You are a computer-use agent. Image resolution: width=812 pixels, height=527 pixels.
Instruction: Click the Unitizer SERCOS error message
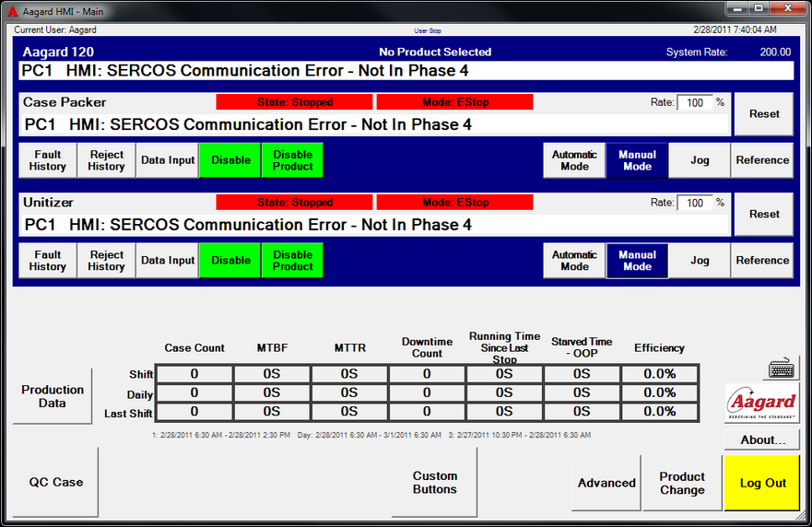375,225
